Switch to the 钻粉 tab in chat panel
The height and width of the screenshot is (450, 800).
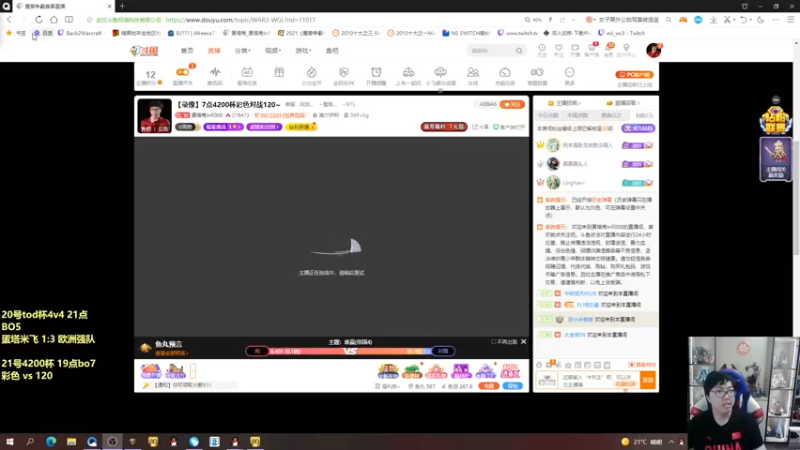[644, 116]
